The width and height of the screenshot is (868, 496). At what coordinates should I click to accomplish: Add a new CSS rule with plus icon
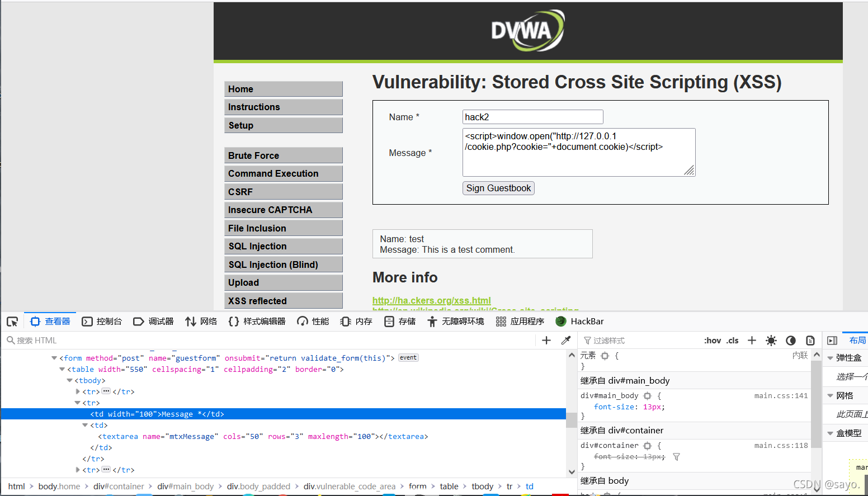[x=752, y=340]
